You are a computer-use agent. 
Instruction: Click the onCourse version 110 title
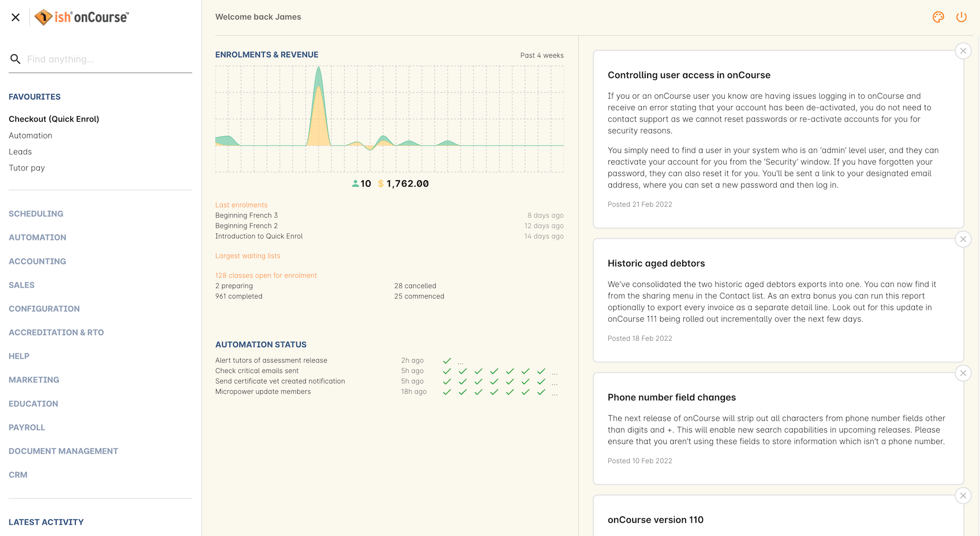click(x=656, y=520)
